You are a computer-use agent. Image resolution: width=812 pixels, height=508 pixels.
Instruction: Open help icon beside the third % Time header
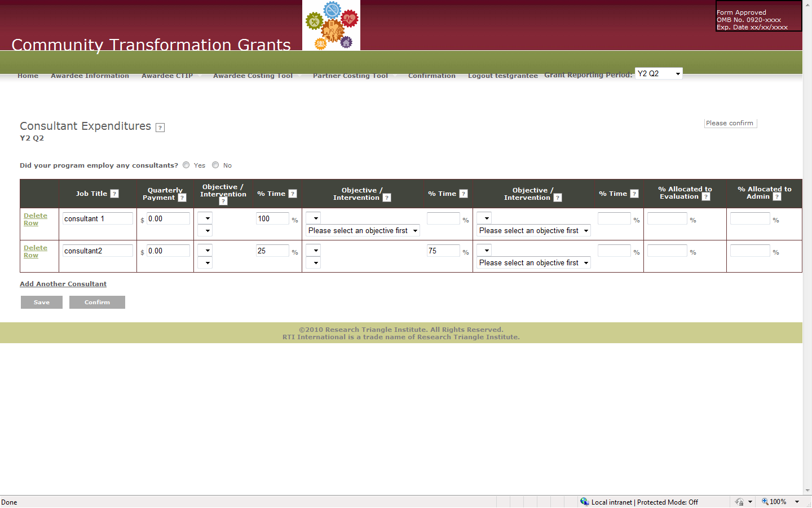(634, 194)
